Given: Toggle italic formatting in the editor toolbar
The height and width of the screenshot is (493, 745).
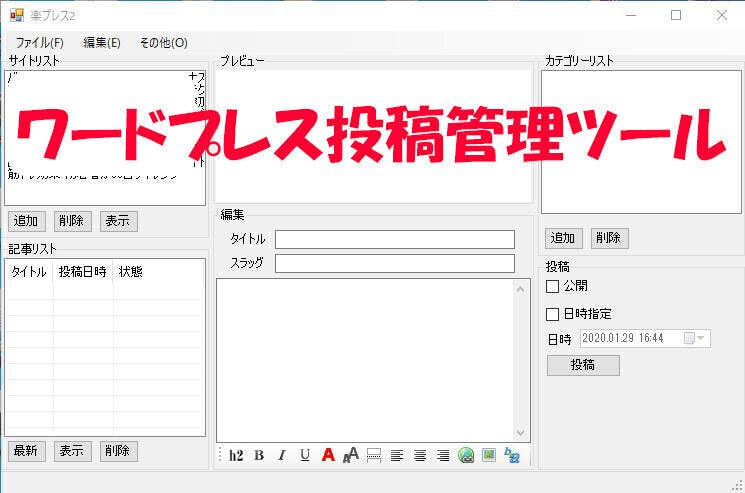Looking at the screenshot, I should coord(282,455).
